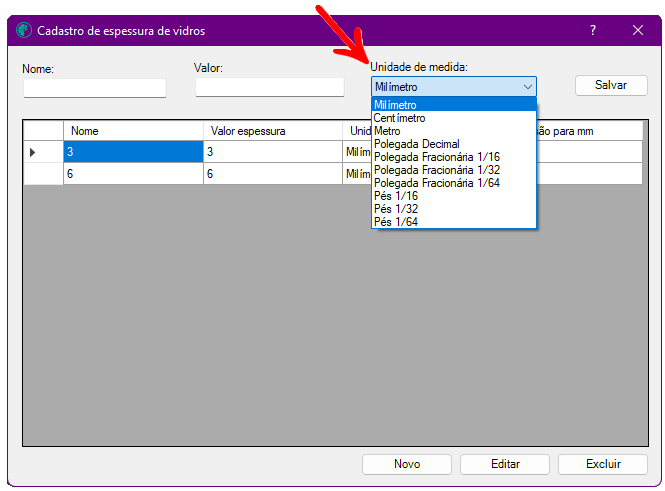
Task: Select Polegada Fracionária 1/16 option
Action: click(454, 157)
